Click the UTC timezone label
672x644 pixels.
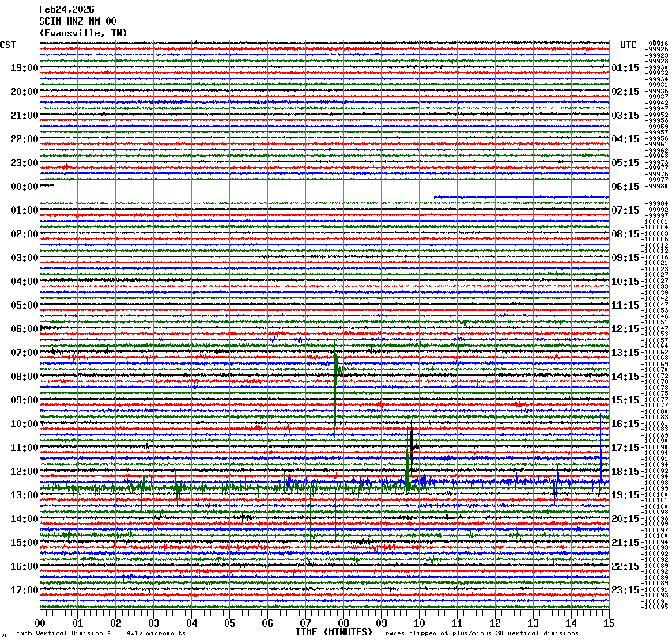(x=628, y=44)
